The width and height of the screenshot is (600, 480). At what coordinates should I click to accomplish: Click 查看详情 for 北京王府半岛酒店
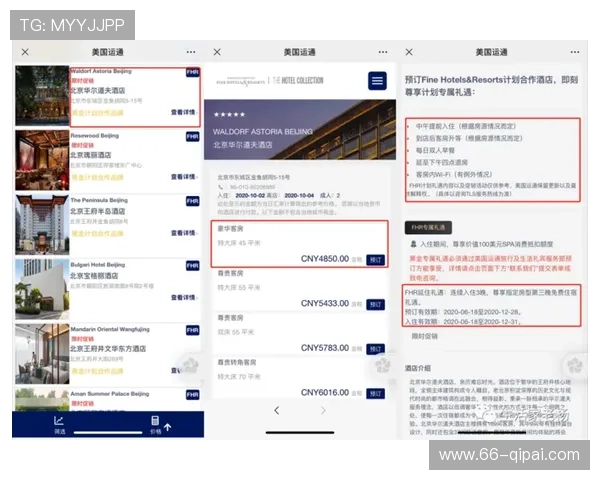pos(184,233)
